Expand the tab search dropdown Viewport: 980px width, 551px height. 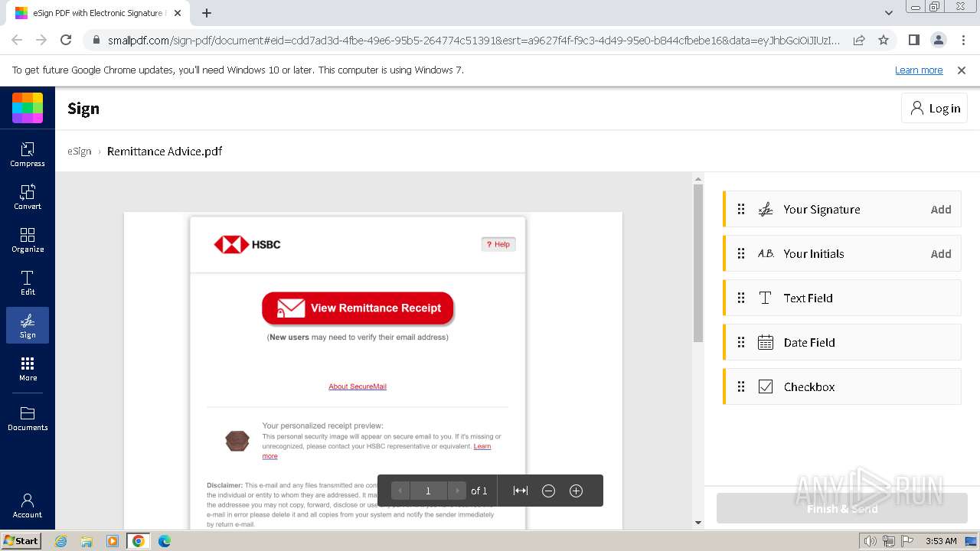pos(888,13)
